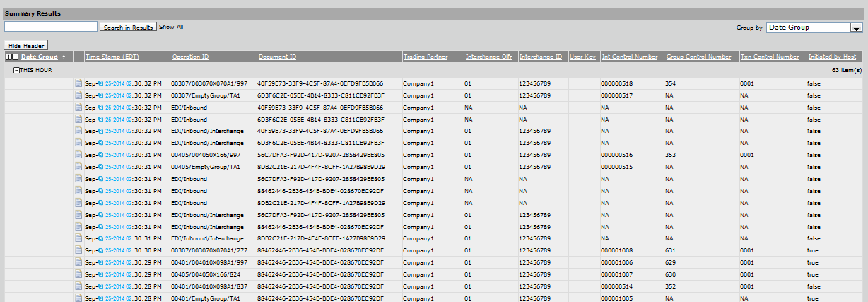Sort by Initiated by Host column
This screenshot has width=868, height=302.
[x=832, y=57]
